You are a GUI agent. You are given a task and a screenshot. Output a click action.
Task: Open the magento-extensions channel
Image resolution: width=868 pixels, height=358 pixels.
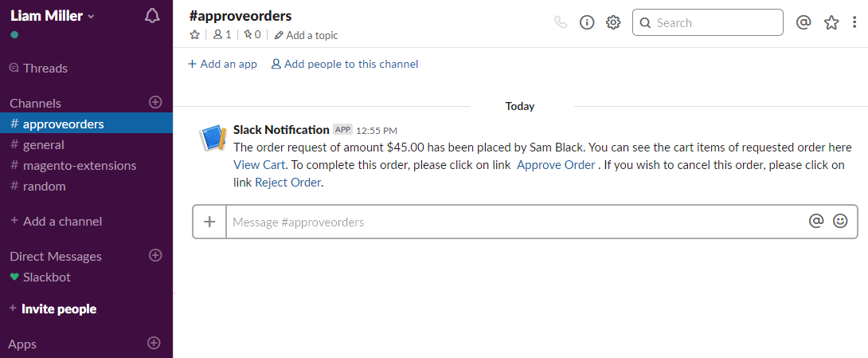(79, 166)
